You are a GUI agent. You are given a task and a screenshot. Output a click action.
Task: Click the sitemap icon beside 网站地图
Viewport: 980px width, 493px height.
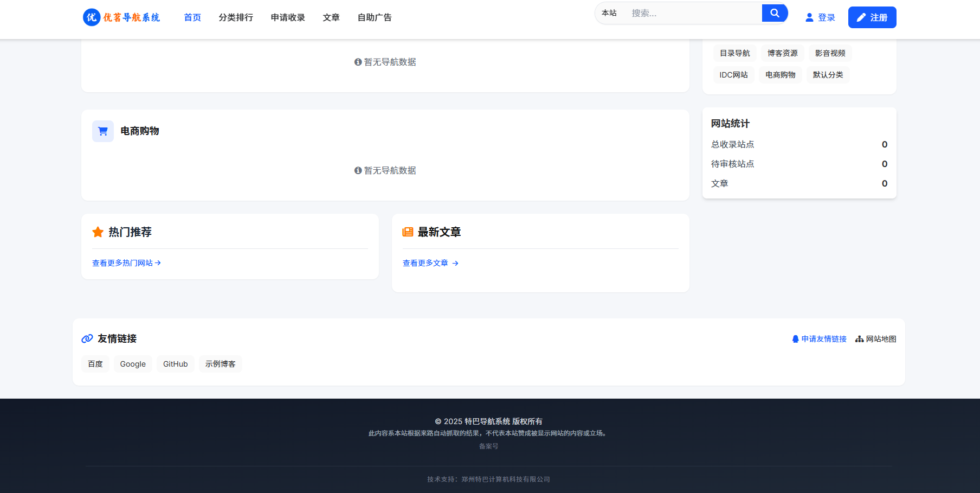pyautogui.click(x=859, y=339)
